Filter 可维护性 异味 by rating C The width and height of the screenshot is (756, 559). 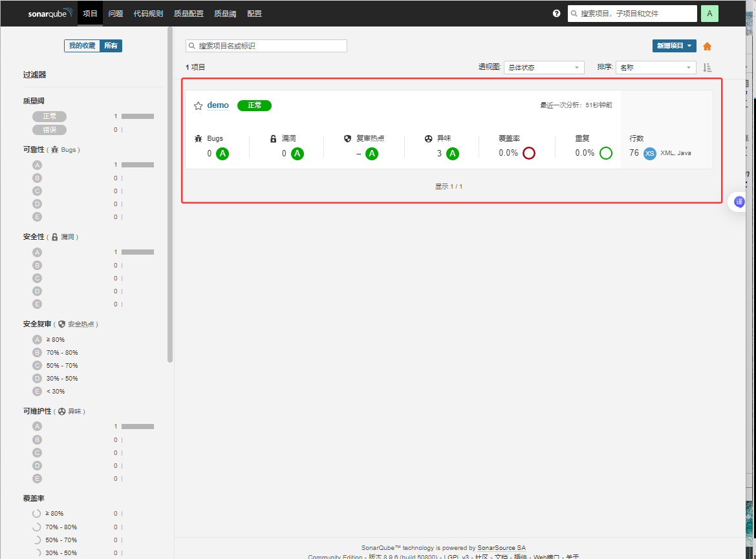pos(37,452)
